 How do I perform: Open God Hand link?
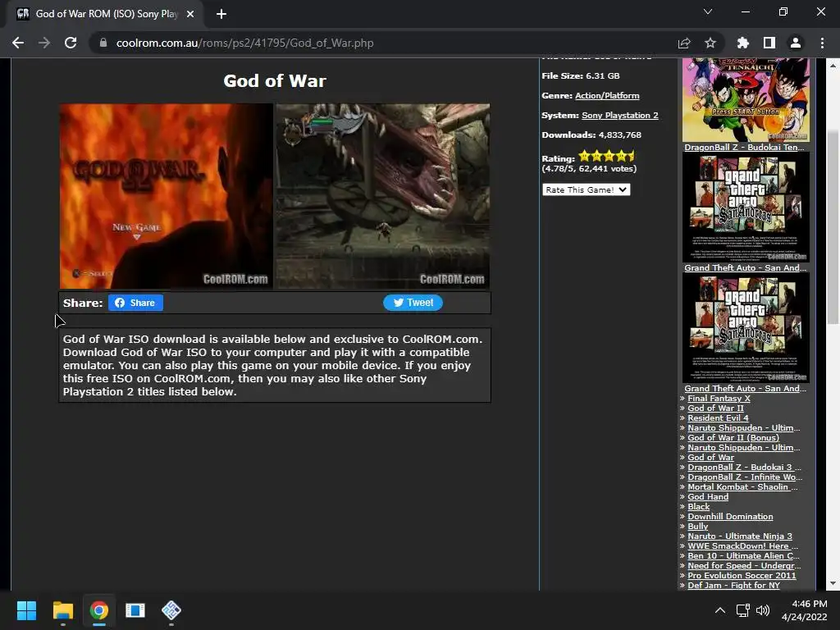tap(708, 496)
